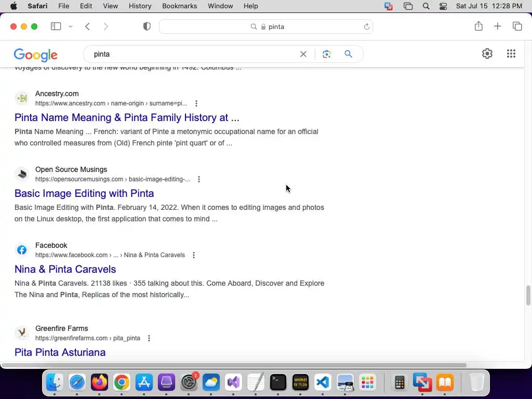Click the window-stack icon in menu bar
Image resolution: width=532 pixels, height=399 pixels.
click(x=408, y=6)
